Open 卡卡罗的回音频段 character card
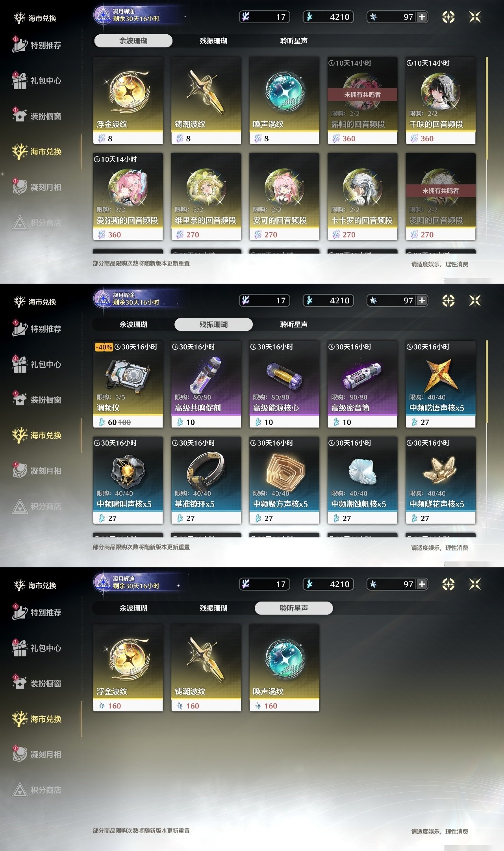This screenshot has height=851, width=504. tap(362, 197)
